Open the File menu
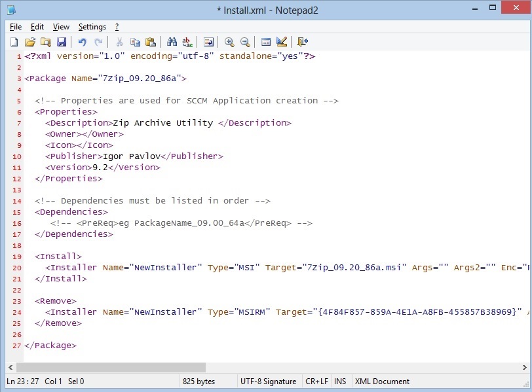This screenshot has height=392, width=532. 16,27
